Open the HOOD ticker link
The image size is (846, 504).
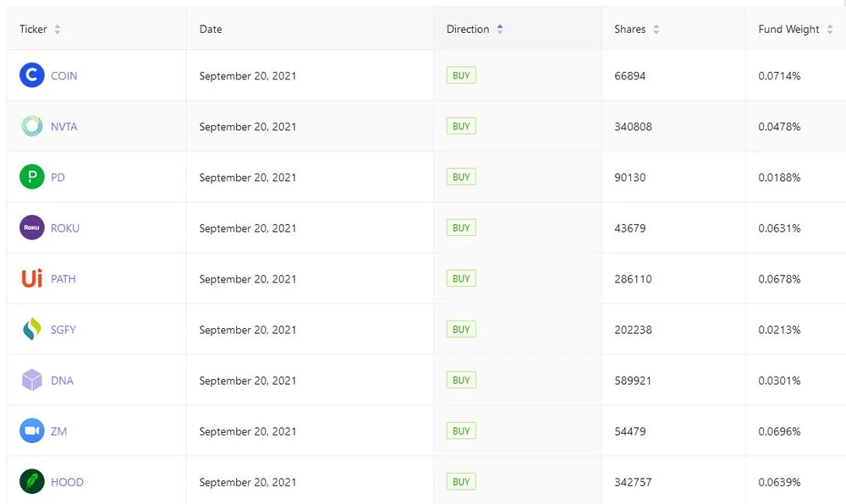point(67,482)
